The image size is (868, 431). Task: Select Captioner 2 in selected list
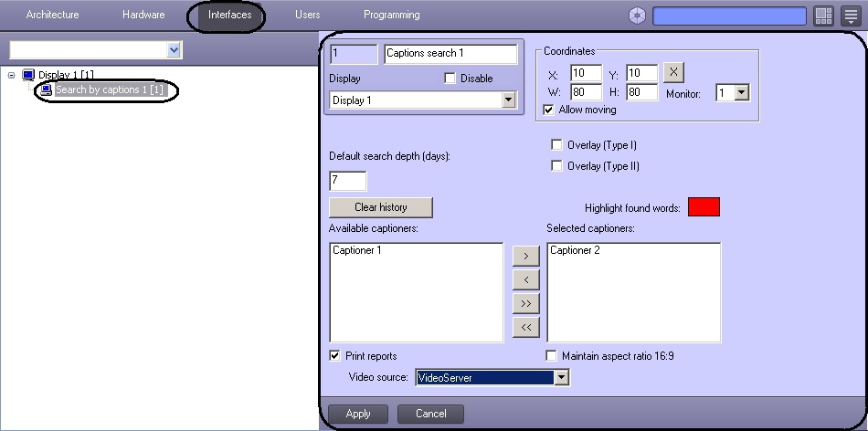(x=575, y=250)
